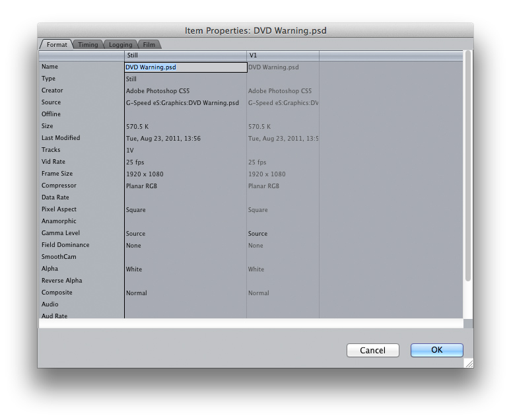Click Gamma Level Source in Still column

[135, 234]
